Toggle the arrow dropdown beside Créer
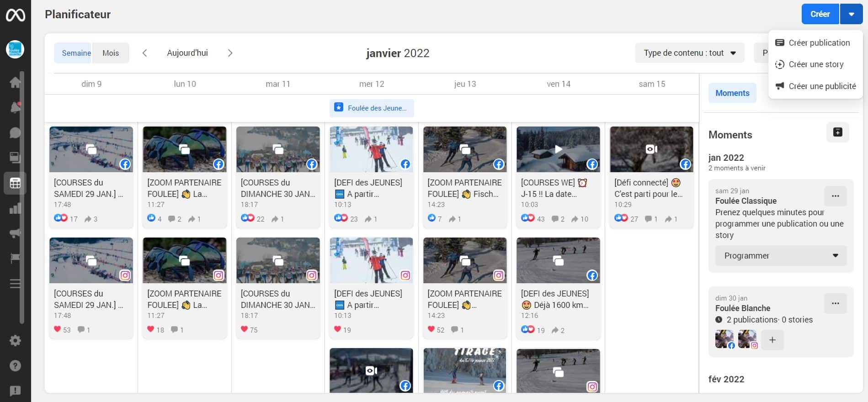This screenshot has height=402, width=868. tap(851, 14)
